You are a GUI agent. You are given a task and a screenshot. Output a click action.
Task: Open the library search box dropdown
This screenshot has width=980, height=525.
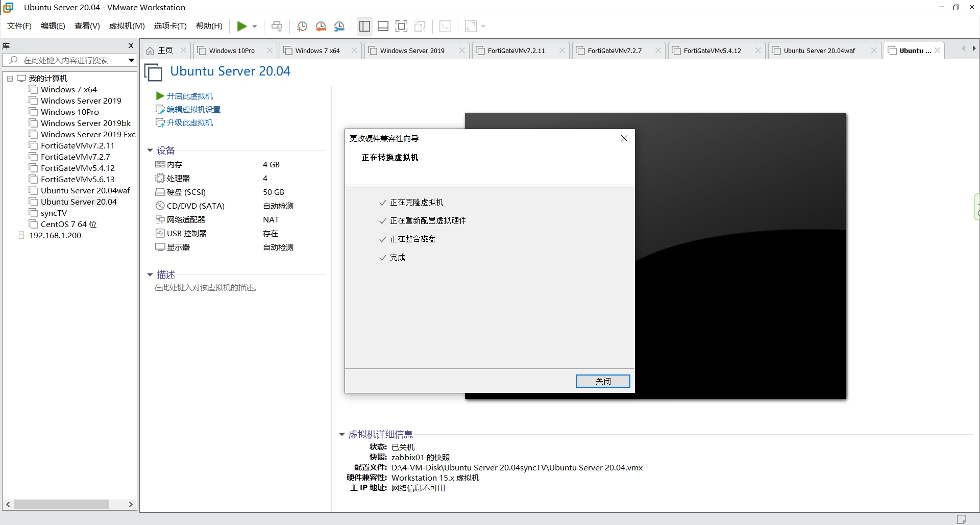(131, 60)
